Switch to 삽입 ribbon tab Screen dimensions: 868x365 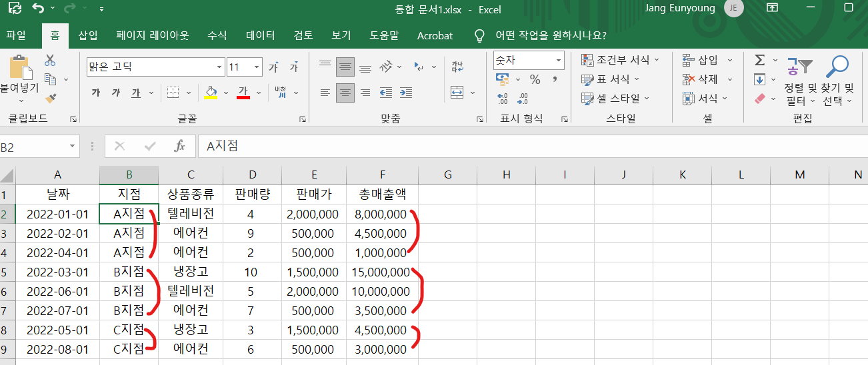coord(88,35)
